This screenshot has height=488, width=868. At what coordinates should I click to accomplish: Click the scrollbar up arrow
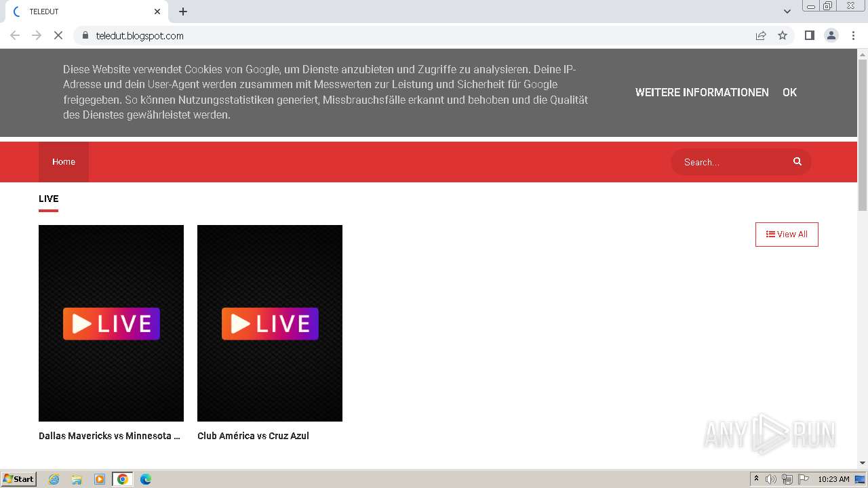point(863,54)
